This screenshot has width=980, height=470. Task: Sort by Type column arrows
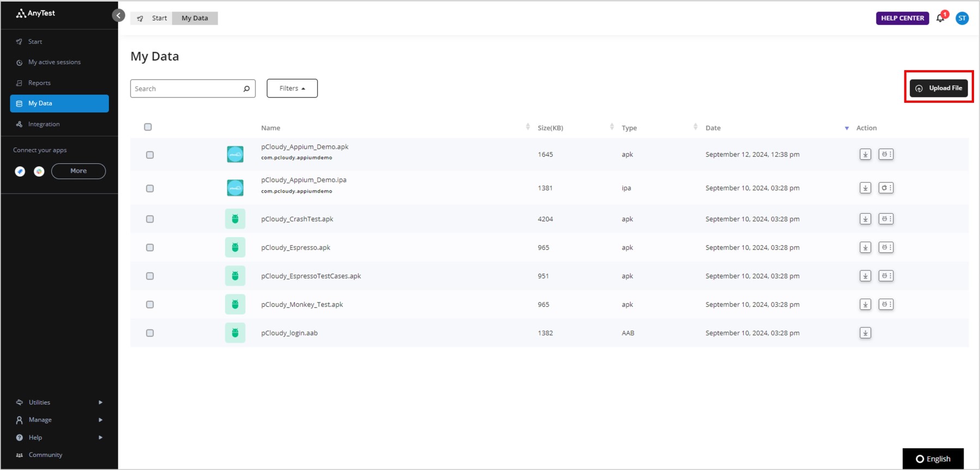point(695,127)
